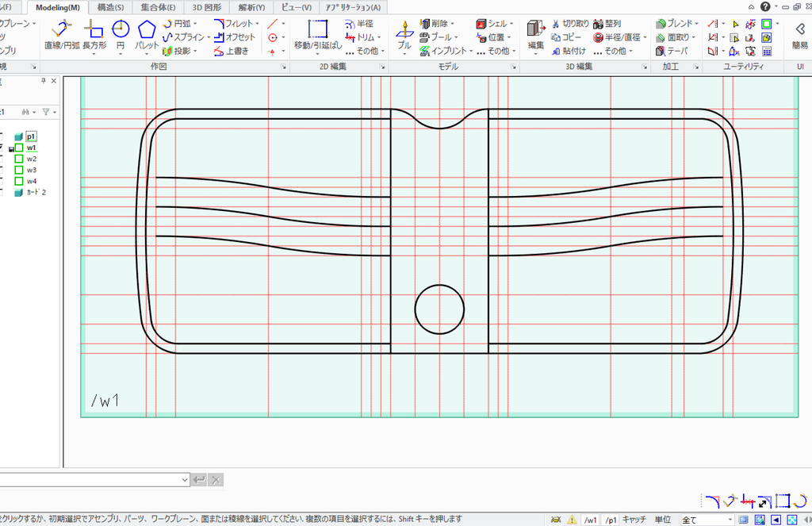Click the キャッチ status bar button
The image size is (812, 526).
[634, 520]
